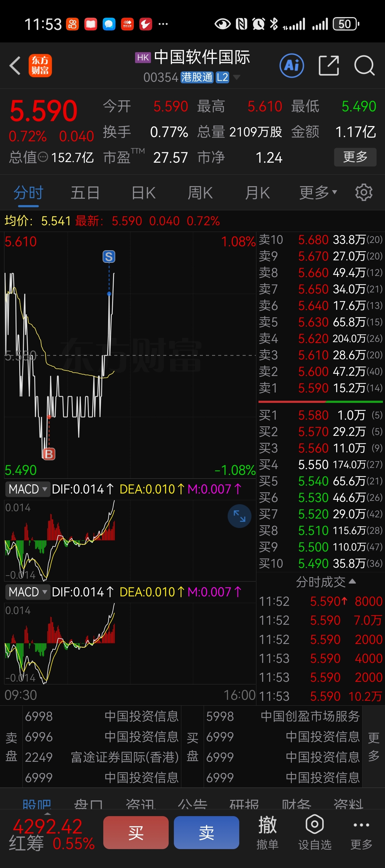Viewport: 385px width, 868px height.
Task: Open second MACD indicator dropdown
Action: click(x=28, y=592)
